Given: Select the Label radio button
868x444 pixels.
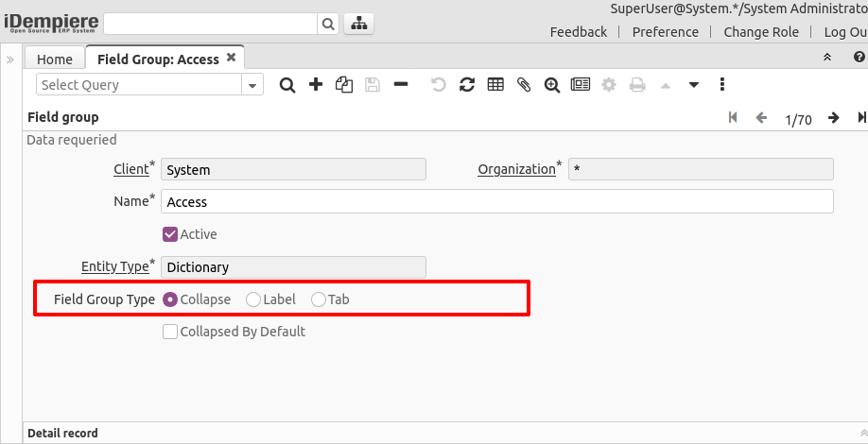Looking at the screenshot, I should click(x=253, y=299).
